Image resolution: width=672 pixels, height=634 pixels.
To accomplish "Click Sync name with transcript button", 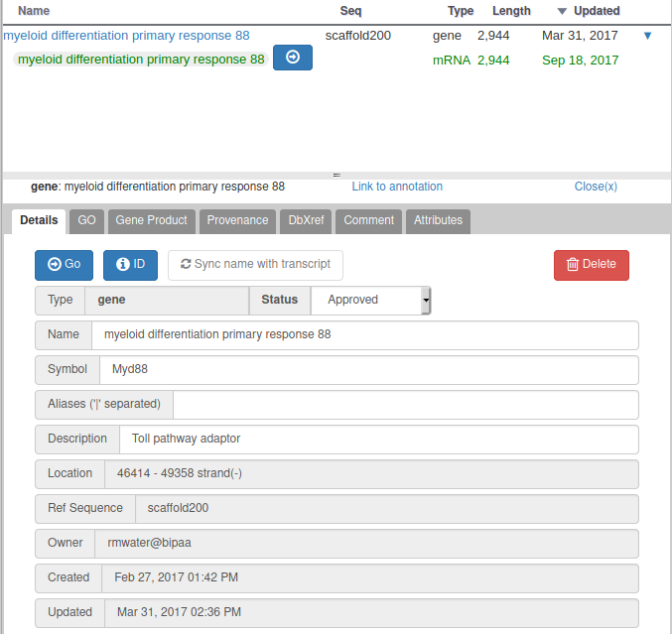I will [255, 265].
